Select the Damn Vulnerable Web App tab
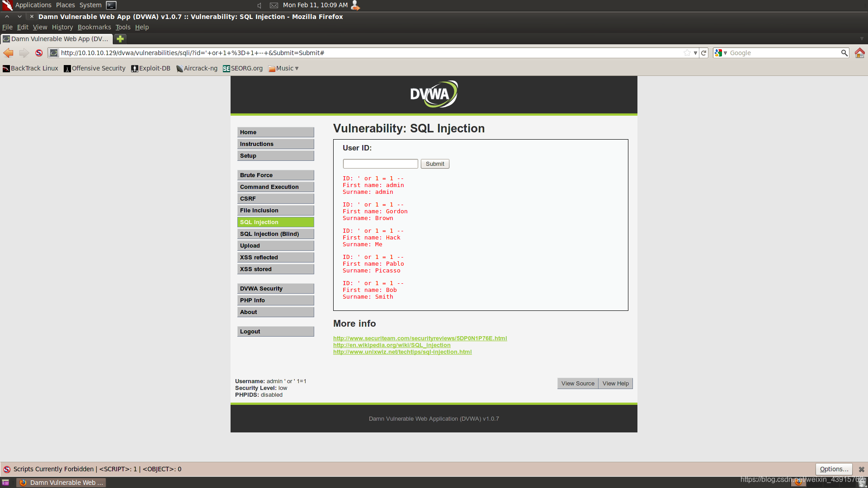 57,39
